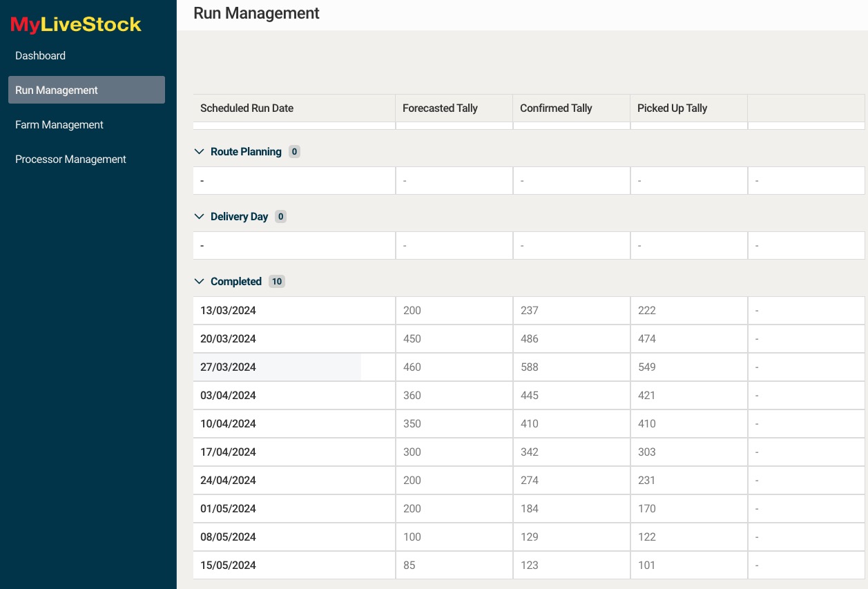Collapse the Delivery Day section chevron
Screen dimensions: 868x589
coord(200,217)
